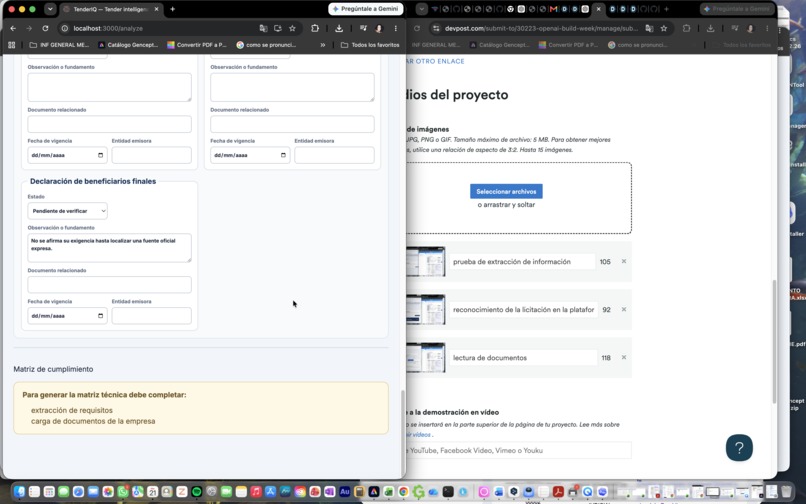Open the profile avatar in TenderIQ window

pos(379,28)
